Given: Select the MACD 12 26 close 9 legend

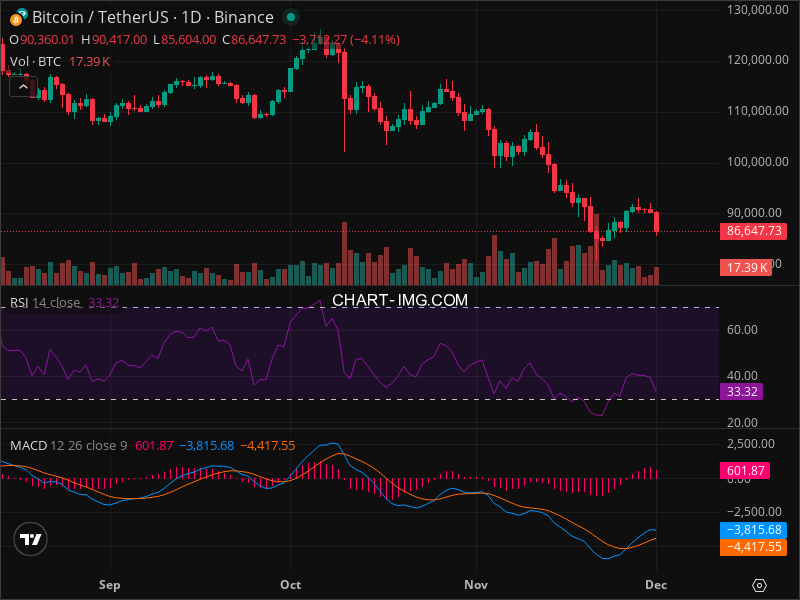Looking at the screenshot, I should coord(68,445).
